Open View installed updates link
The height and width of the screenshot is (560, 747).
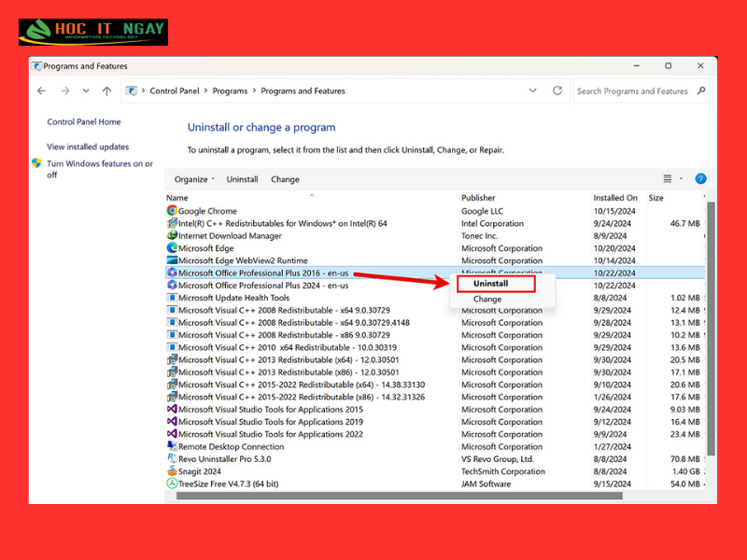(88, 147)
